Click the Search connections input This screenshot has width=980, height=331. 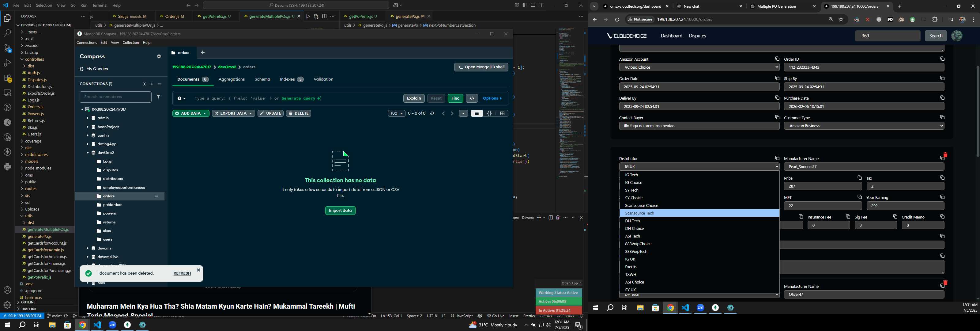115,97
